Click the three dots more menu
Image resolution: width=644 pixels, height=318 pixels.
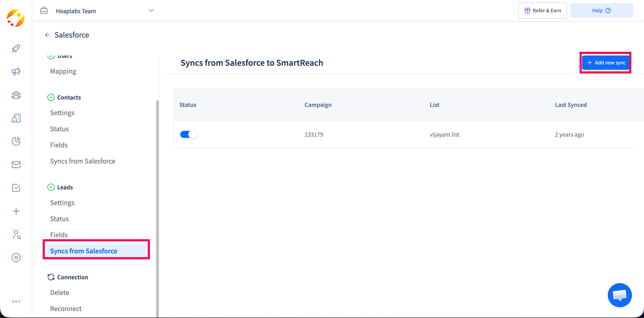click(x=16, y=301)
